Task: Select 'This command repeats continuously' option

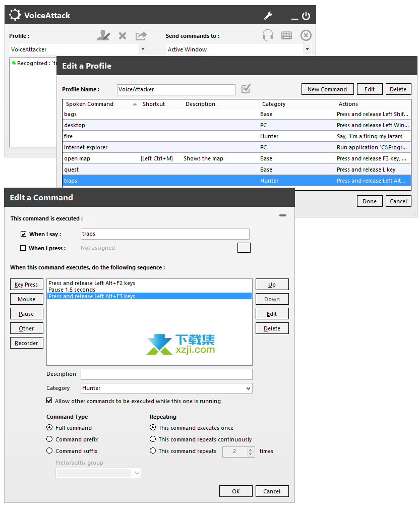Action: click(153, 439)
